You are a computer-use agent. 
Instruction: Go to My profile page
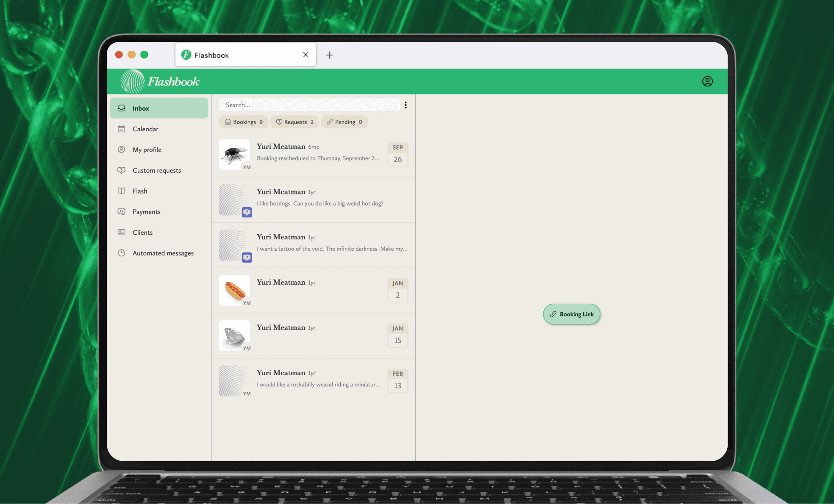coord(147,150)
